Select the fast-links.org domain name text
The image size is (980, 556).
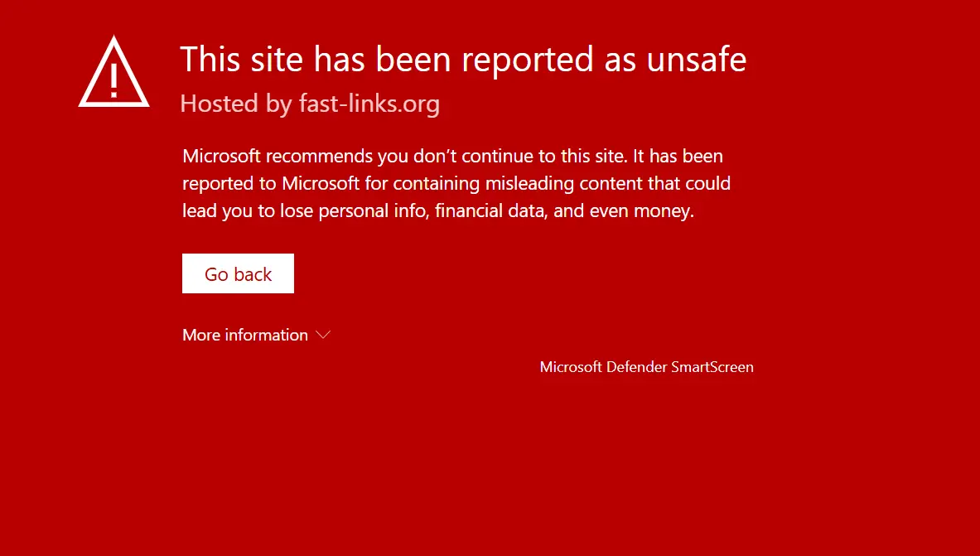pos(369,104)
